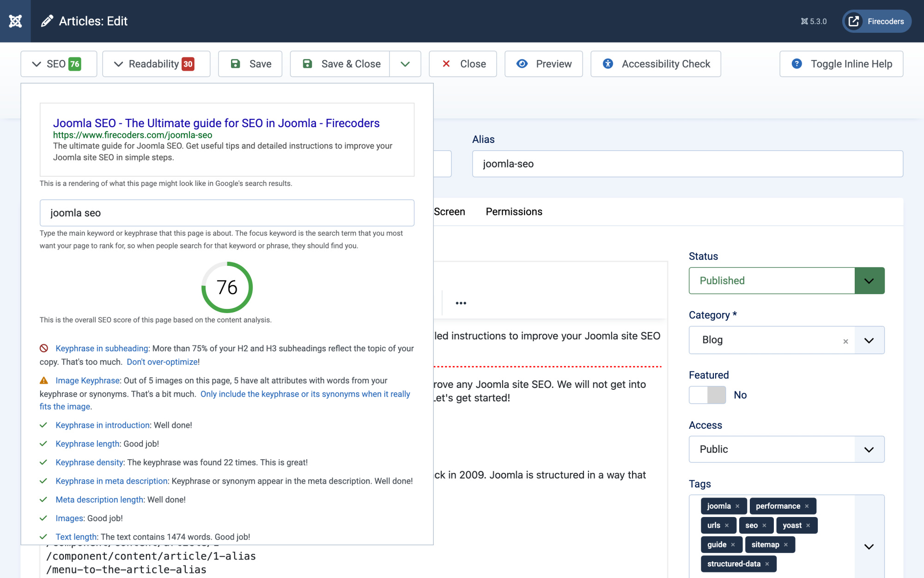The width and height of the screenshot is (924, 578).
Task: Open the Category Blog dropdown arrow
Action: pyautogui.click(x=869, y=340)
